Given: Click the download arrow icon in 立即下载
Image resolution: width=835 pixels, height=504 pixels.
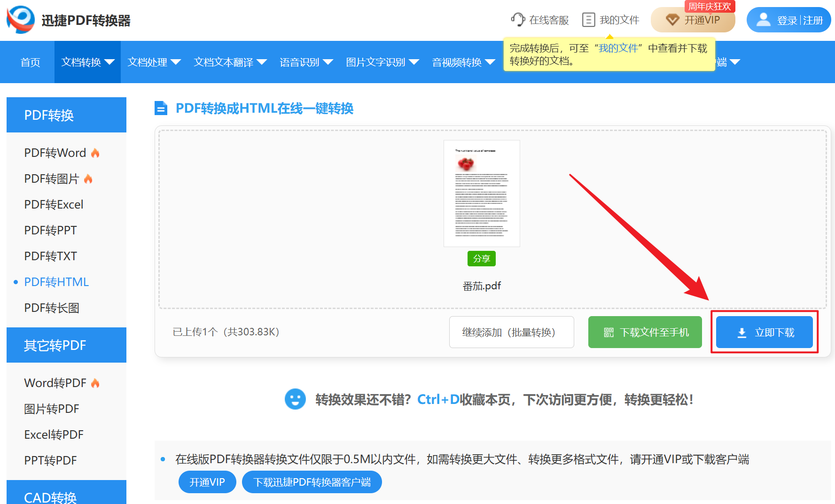Looking at the screenshot, I should click(x=742, y=332).
